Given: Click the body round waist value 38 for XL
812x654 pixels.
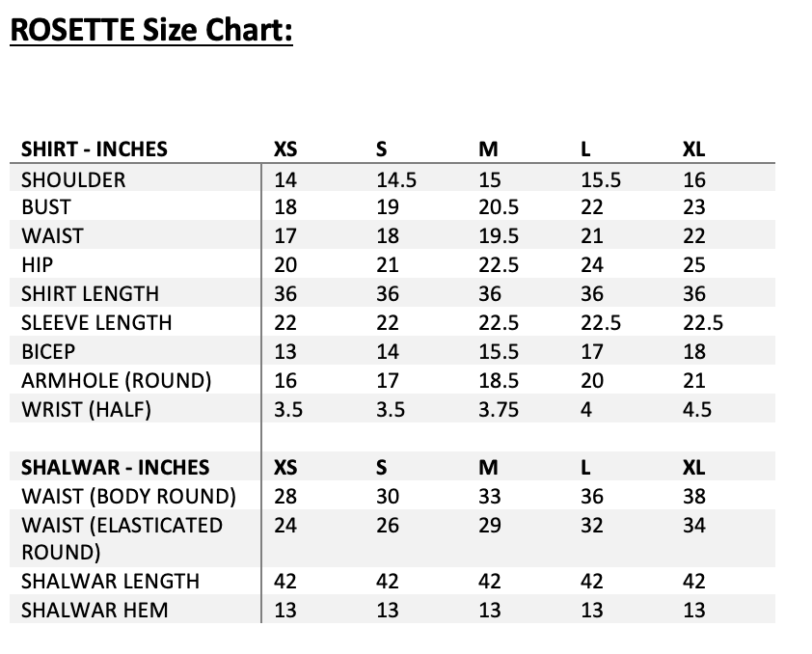Looking at the screenshot, I should click(x=693, y=497).
